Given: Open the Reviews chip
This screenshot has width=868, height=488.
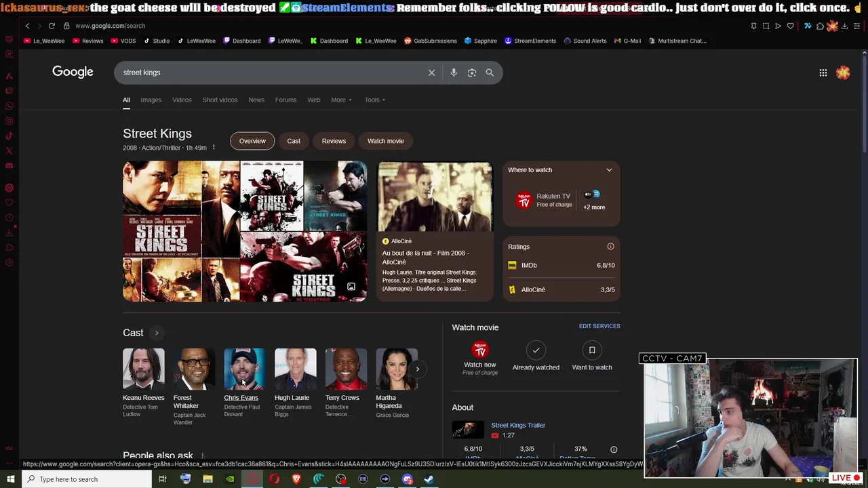Looking at the screenshot, I should (334, 141).
